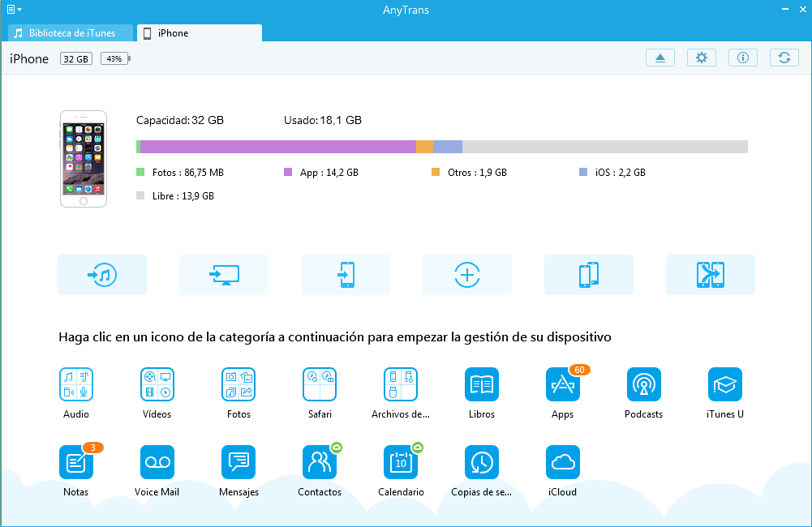Click the orange 60 badge on Apps
This screenshot has height=527, width=812.
tap(579, 370)
